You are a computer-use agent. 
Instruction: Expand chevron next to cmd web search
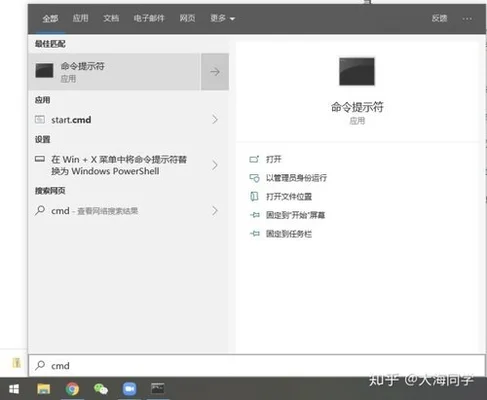pyautogui.click(x=215, y=211)
